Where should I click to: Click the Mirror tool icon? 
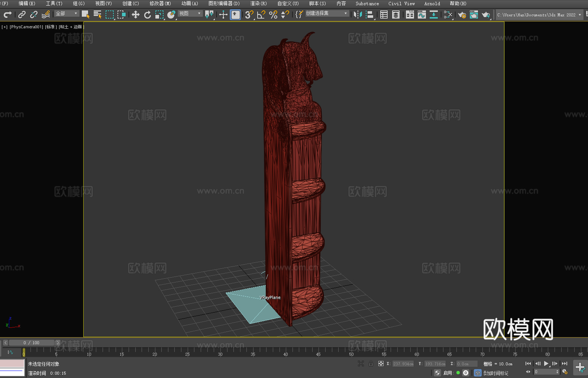[x=358, y=14]
